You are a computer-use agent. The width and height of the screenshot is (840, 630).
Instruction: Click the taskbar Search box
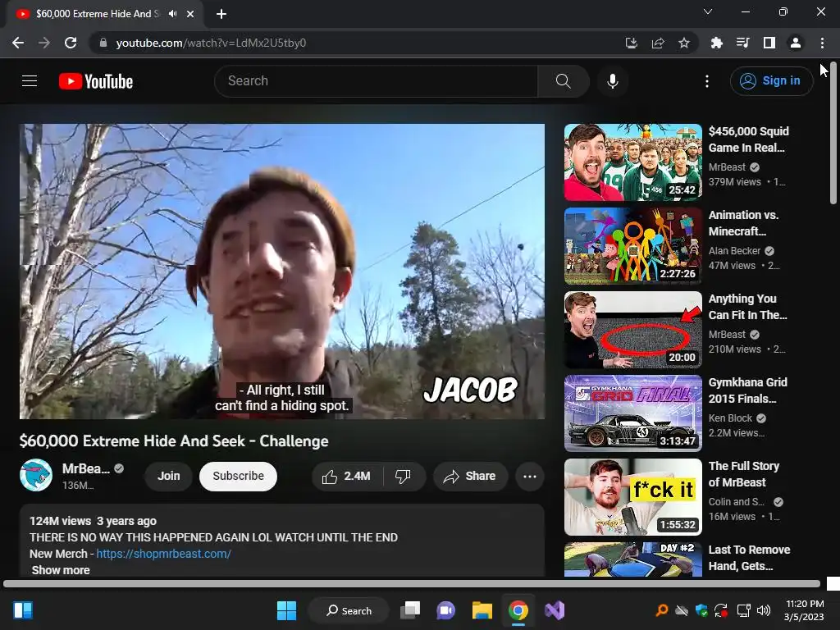(x=349, y=610)
